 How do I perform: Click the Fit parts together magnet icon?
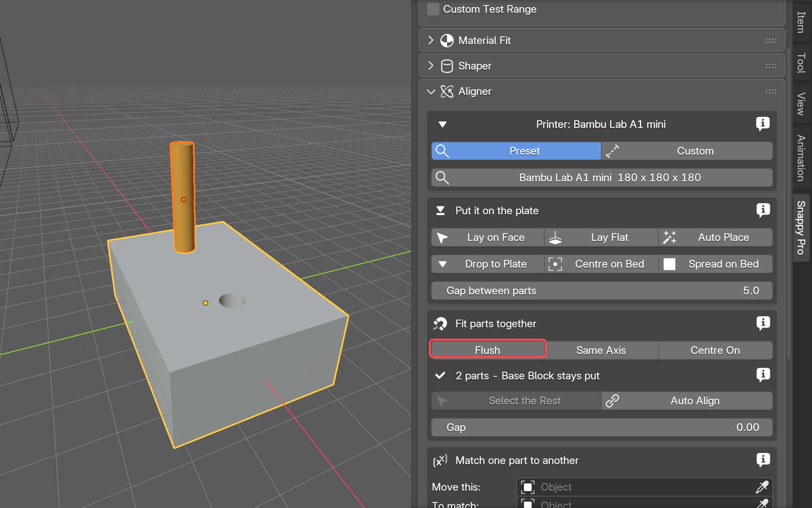pyautogui.click(x=440, y=324)
